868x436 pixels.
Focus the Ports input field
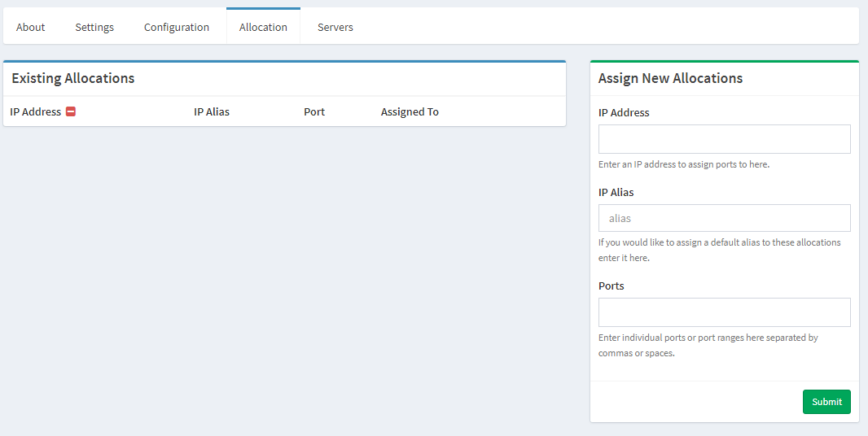[724, 312]
